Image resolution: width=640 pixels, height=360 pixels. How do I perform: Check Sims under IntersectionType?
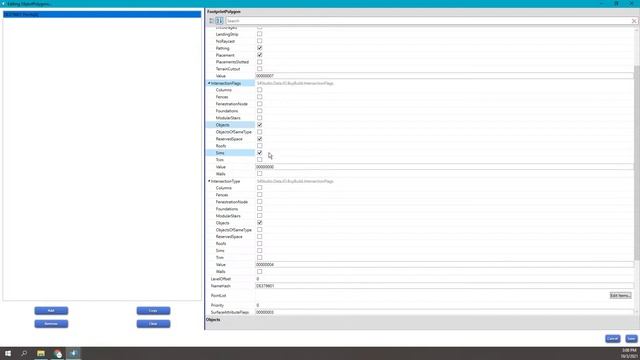click(260, 251)
